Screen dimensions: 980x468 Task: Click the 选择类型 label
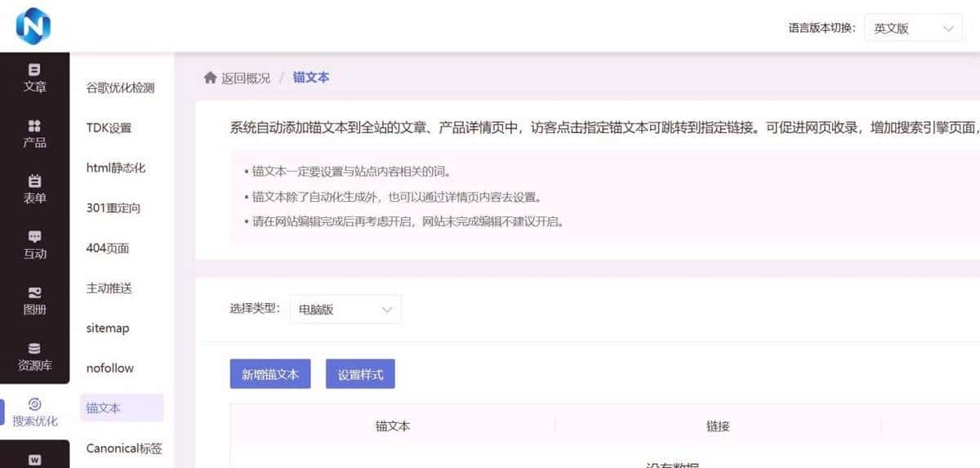[255, 309]
